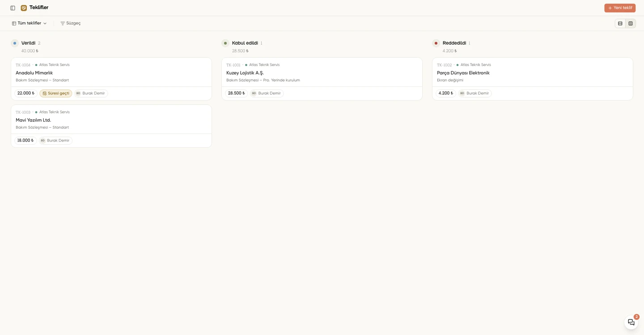
Task: Open the chat messages bubble icon
Action: tap(631, 322)
